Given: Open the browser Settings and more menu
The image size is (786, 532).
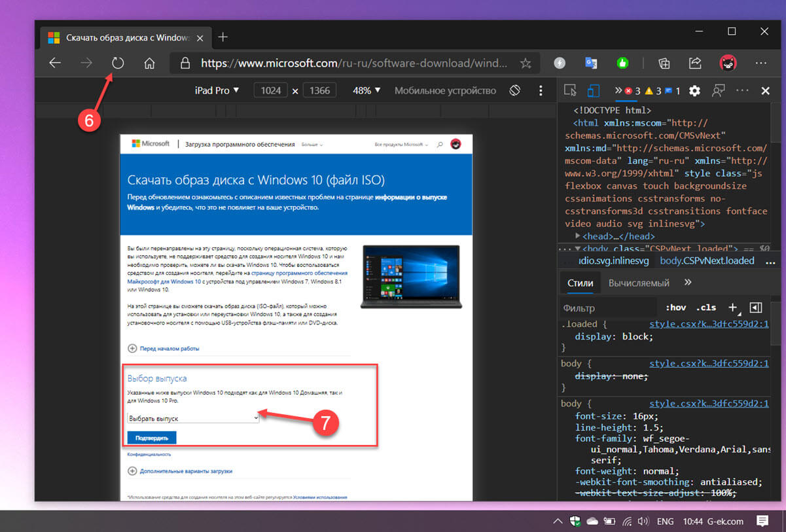Looking at the screenshot, I should (x=760, y=63).
